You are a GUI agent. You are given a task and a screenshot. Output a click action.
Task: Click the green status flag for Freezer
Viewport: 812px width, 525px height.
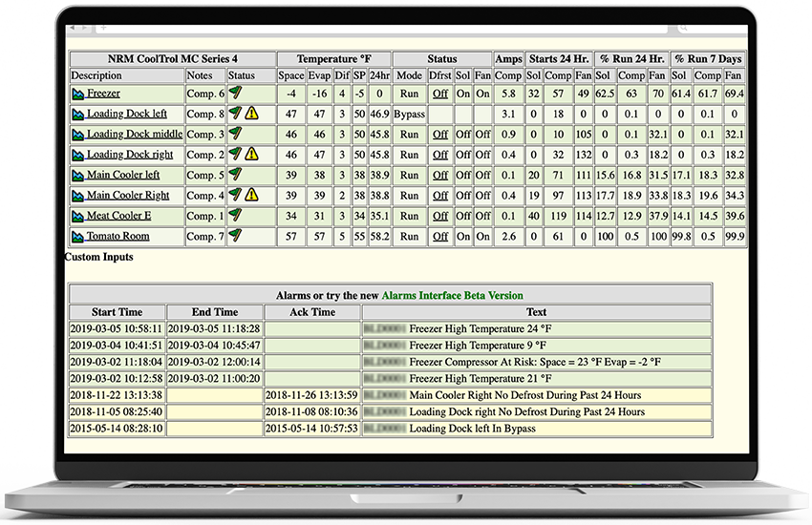coord(235,93)
